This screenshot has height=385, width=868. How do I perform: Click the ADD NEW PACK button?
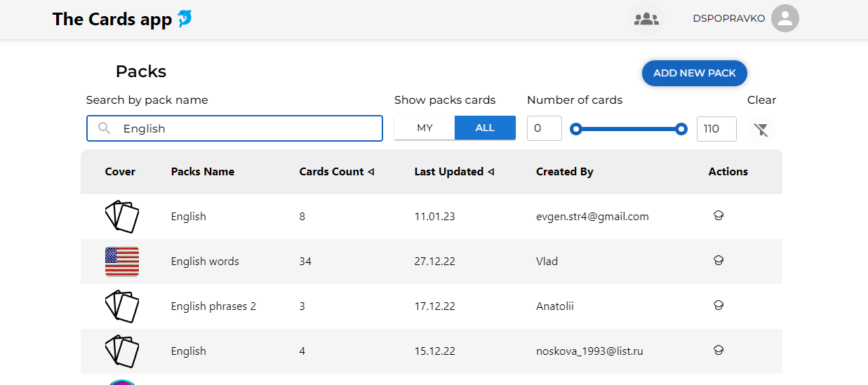[x=695, y=73]
